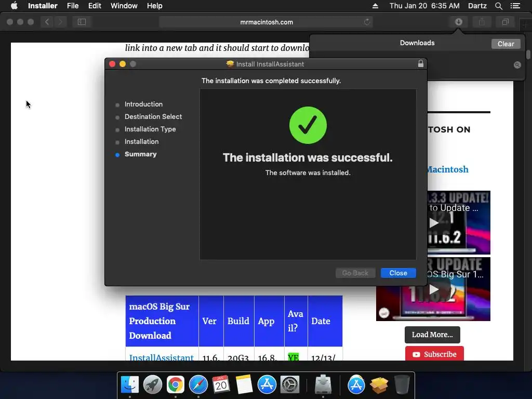The image size is (532, 399).
Task: Close the installer window red button
Action: click(112, 64)
